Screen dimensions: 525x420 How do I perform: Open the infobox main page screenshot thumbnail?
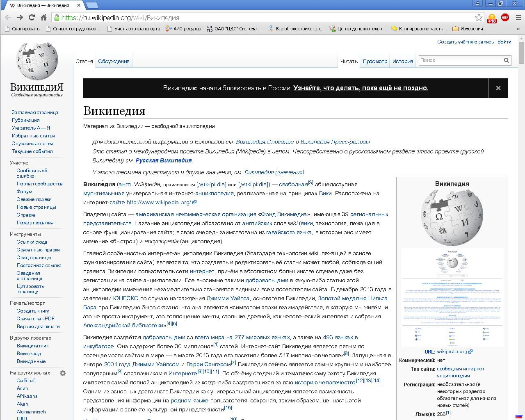click(452, 297)
